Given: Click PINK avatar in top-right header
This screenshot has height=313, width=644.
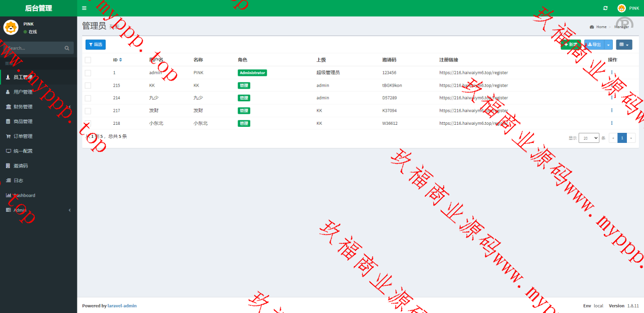Looking at the screenshot, I should (621, 8).
